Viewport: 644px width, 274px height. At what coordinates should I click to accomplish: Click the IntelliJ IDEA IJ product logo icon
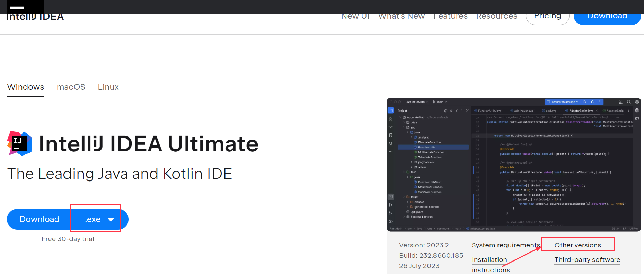click(19, 143)
